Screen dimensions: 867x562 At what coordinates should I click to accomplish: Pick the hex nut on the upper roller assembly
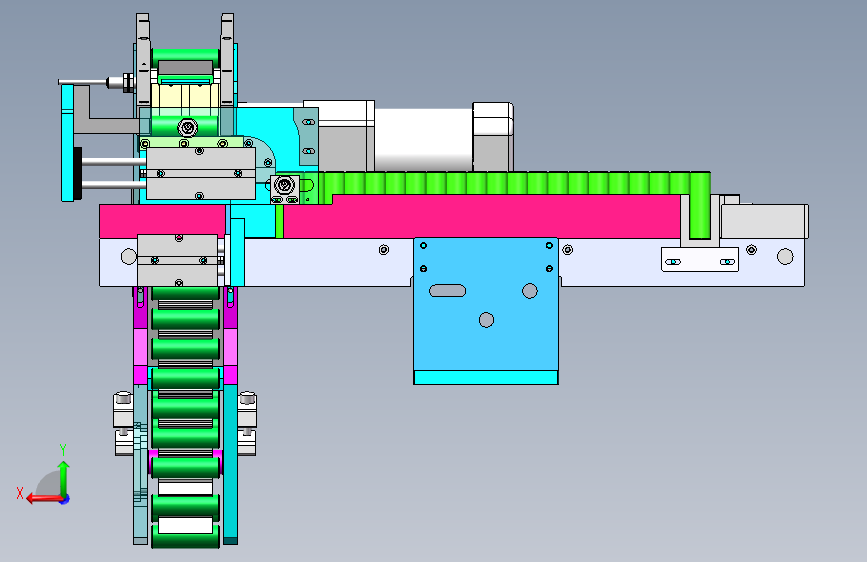pos(187,128)
